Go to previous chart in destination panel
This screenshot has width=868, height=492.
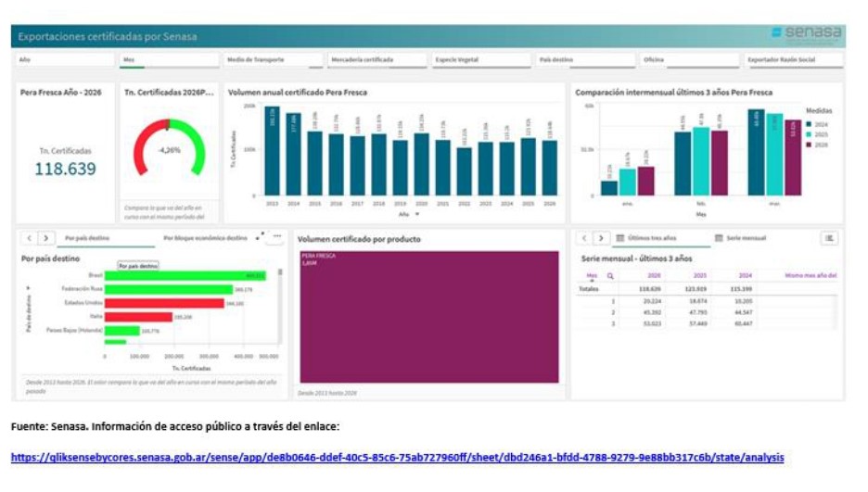coord(29,238)
